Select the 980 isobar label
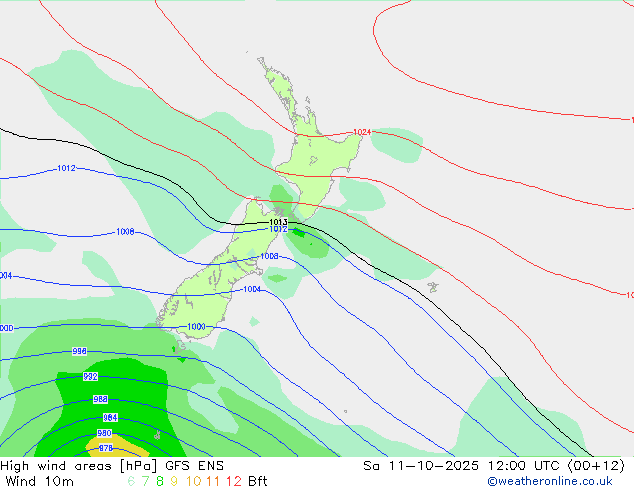This screenshot has height=490, width=634. [104, 433]
